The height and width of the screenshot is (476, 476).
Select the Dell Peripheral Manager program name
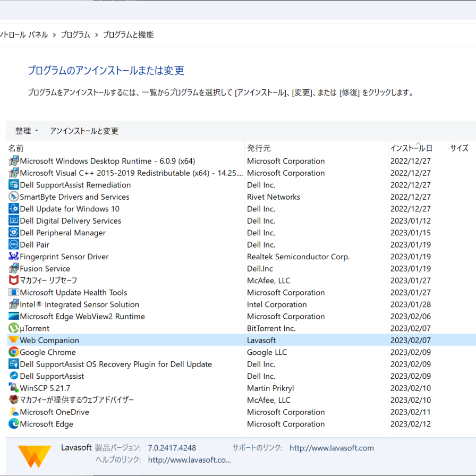point(63,233)
